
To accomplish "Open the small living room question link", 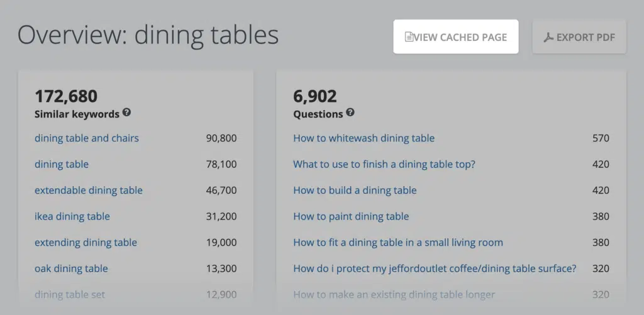I will (398, 243).
